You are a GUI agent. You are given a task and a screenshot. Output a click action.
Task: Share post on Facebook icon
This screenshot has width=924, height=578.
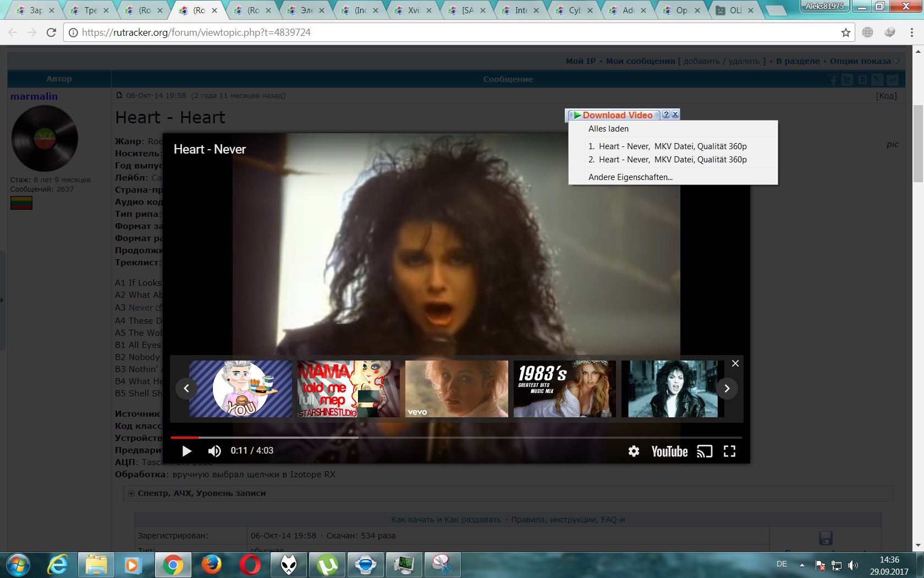(834, 80)
